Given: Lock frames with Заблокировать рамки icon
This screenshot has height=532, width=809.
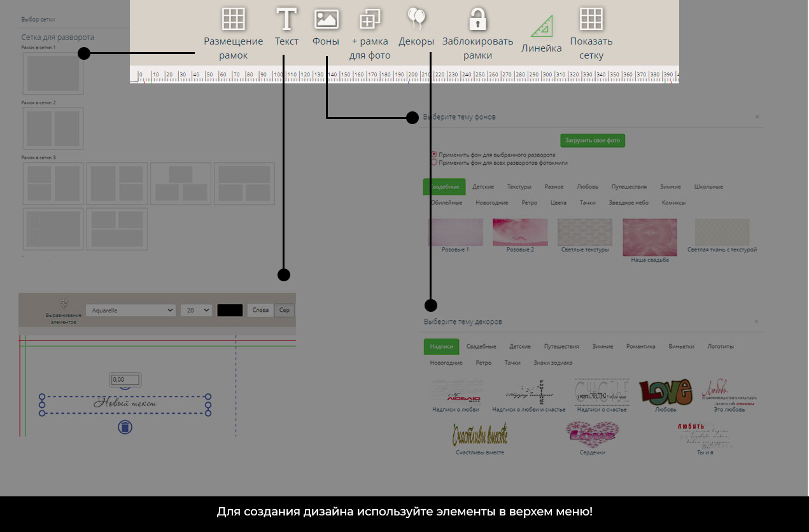Looking at the screenshot, I should point(477,19).
